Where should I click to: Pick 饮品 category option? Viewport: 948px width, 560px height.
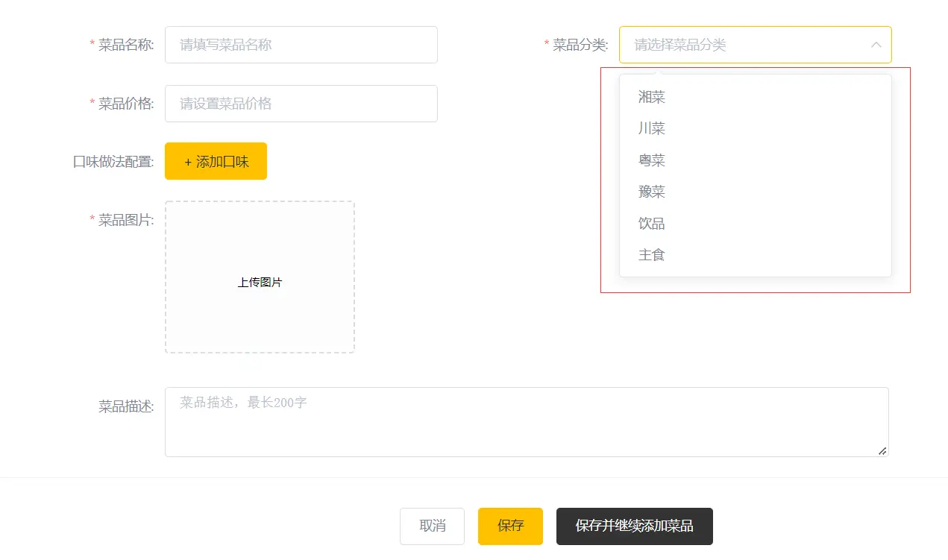(755, 223)
